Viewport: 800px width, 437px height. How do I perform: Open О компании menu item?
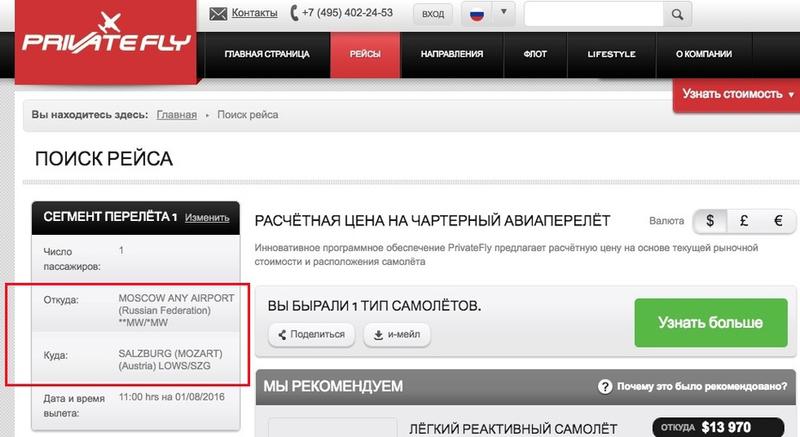tap(704, 54)
